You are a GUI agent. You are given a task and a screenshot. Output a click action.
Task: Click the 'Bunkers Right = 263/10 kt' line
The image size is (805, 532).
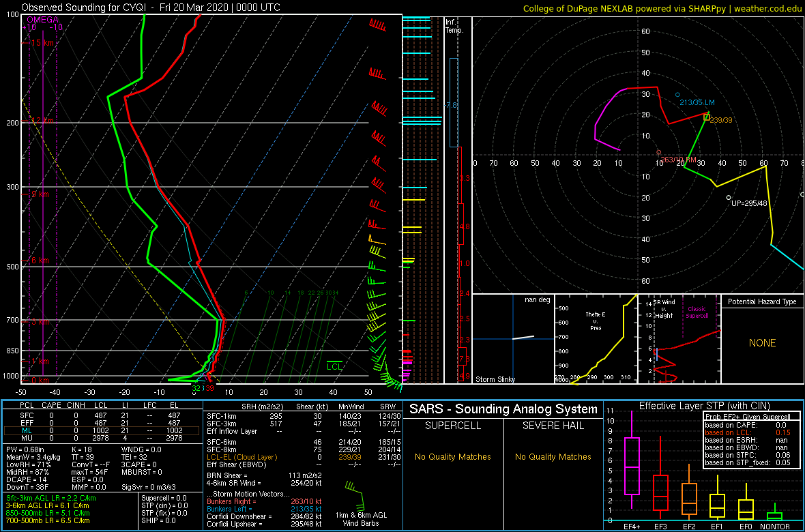(265, 502)
